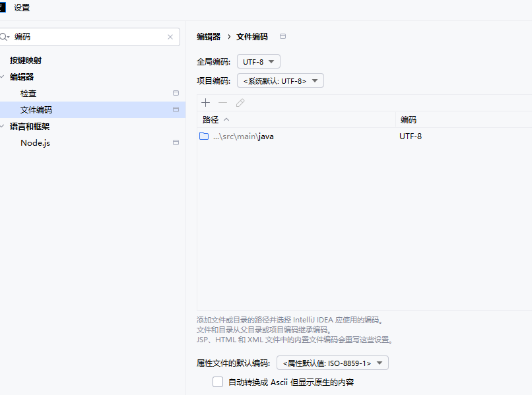Collapse the 语言和框架 tree section

click(3, 127)
